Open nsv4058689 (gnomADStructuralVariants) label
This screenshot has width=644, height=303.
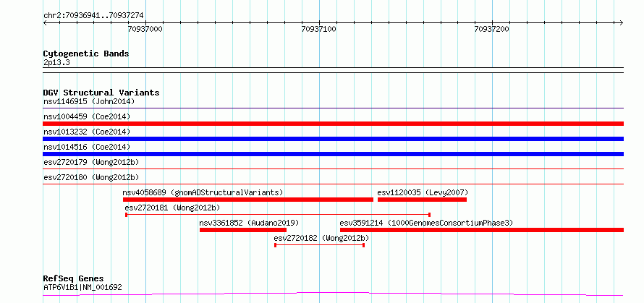(x=203, y=192)
